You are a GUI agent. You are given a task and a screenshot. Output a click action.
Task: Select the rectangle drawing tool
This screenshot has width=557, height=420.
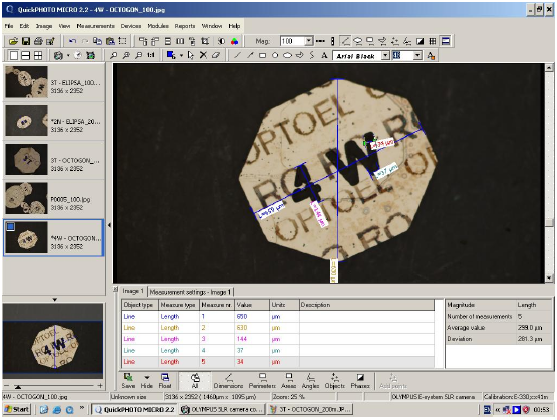click(263, 55)
